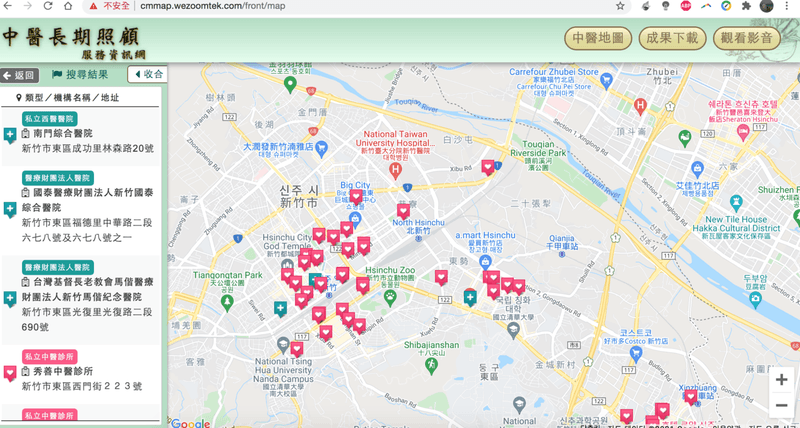Click the New Tile House cultural marker
The height and width of the screenshot is (428, 800).
(x=736, y=203)
